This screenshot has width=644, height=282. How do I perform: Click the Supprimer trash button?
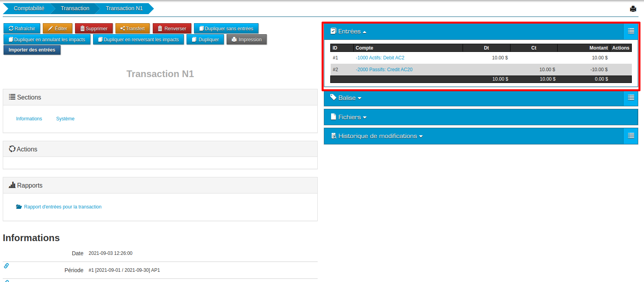[x=94, y=29]
